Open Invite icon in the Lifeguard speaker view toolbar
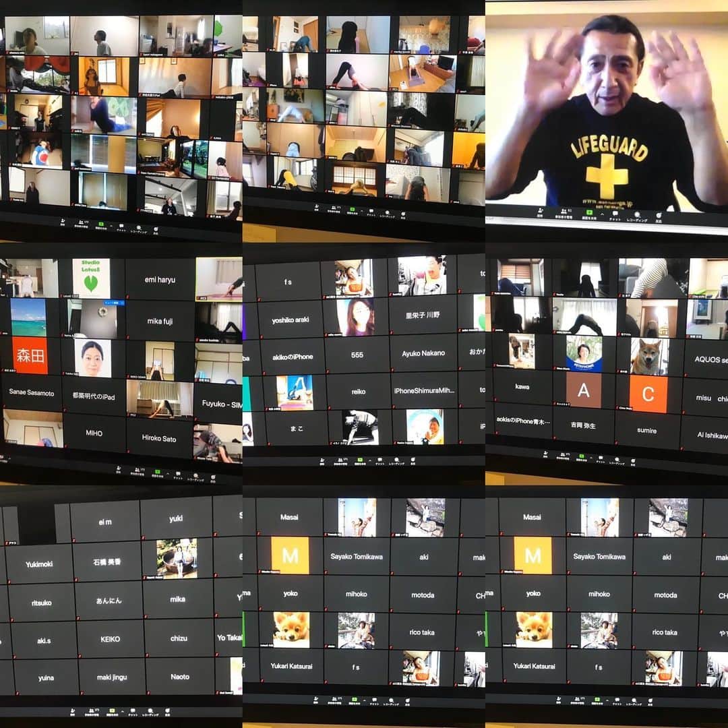The width and height of the screenshot is (728, 728). click(x=540, y=212)
